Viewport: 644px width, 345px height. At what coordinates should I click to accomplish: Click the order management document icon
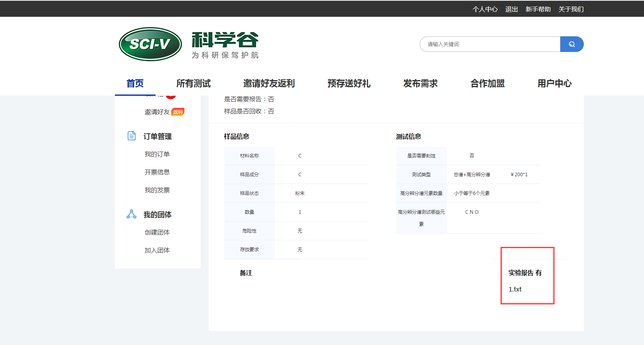pyautogui.click(x=132, y=136)
